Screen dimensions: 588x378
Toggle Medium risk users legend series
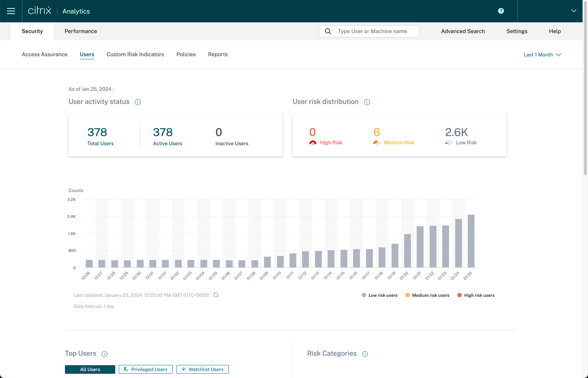coord(427,295)
